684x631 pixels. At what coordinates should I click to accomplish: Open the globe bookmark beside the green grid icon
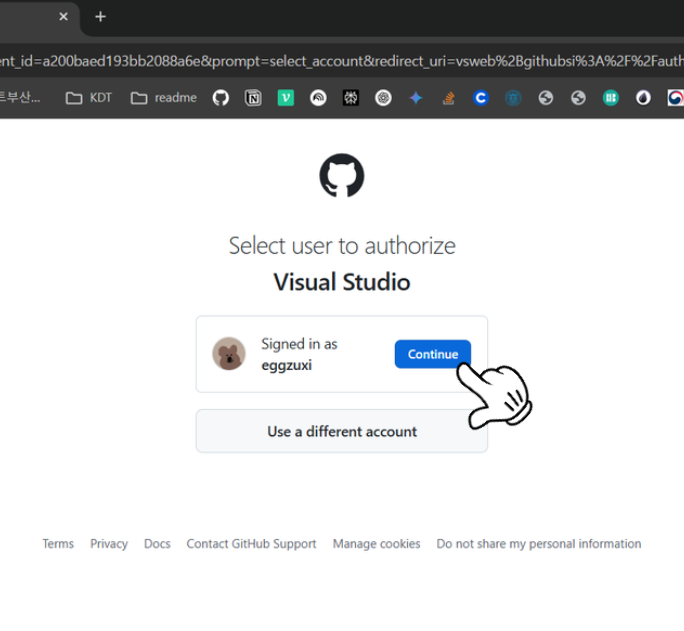click(578, 98)
